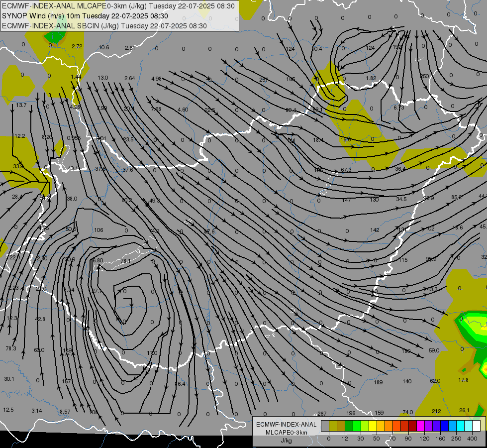
Task: Click the map value '40.1'
Action: pos(73,169)
